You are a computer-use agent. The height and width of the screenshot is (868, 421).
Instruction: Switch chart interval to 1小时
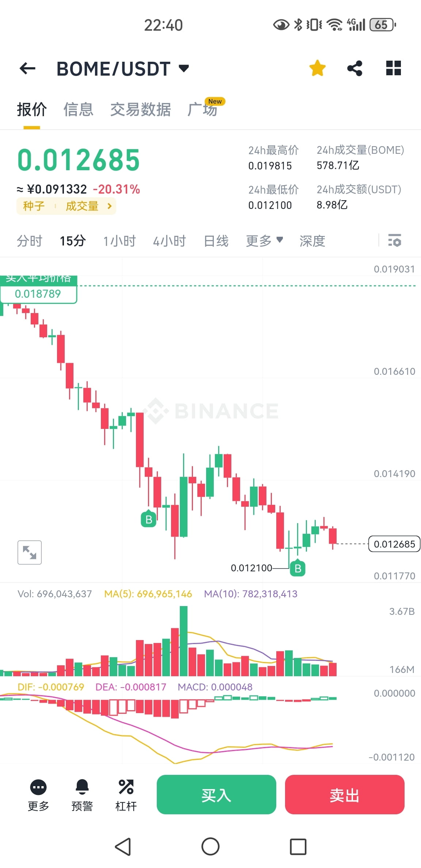click(x=119, y=241)
